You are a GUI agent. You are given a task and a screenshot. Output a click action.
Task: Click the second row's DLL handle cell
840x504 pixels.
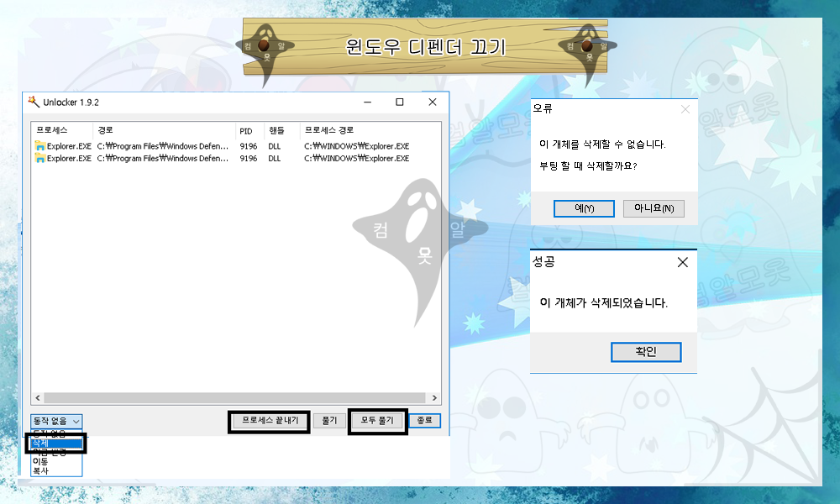[x=275, y=158]
